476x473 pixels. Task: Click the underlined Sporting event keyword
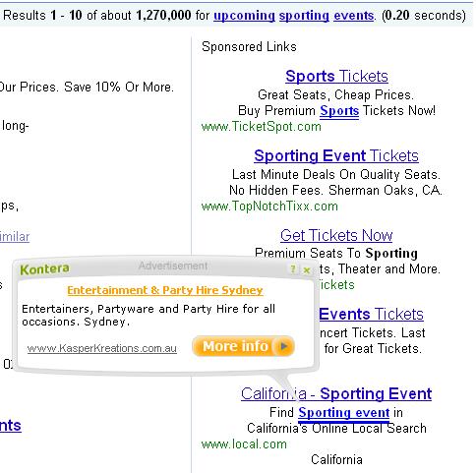coord(344,413)
